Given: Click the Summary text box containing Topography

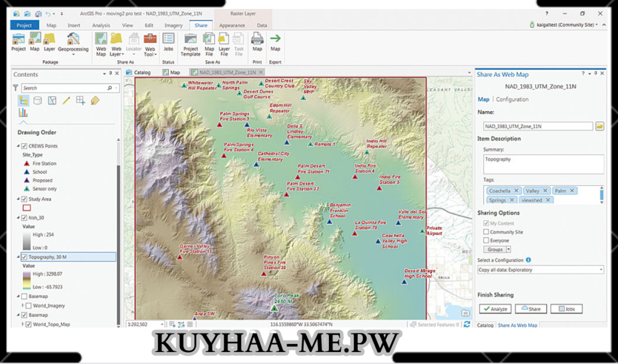Looking at the screenshot, I should 544,164.
